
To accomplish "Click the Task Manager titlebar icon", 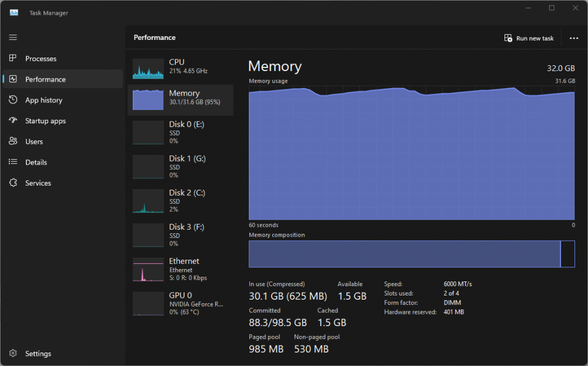I will (x=13, y=12).
